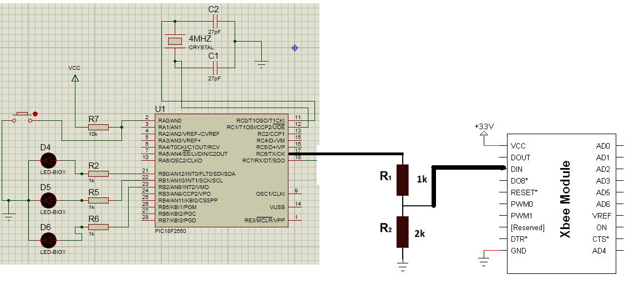Viewport: 644px width, 305px height.
Task: Click the CTS* pin label
Action: pyautogui.click(x=601, y=239)
